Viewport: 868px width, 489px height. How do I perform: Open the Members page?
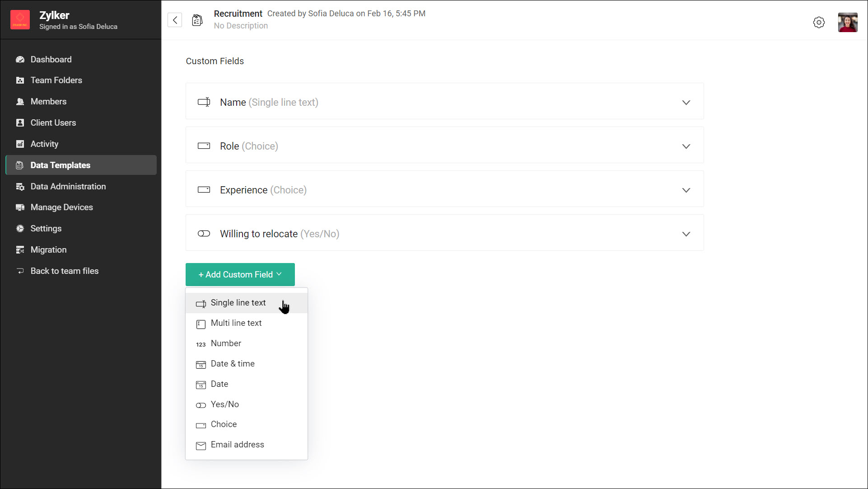48,102
